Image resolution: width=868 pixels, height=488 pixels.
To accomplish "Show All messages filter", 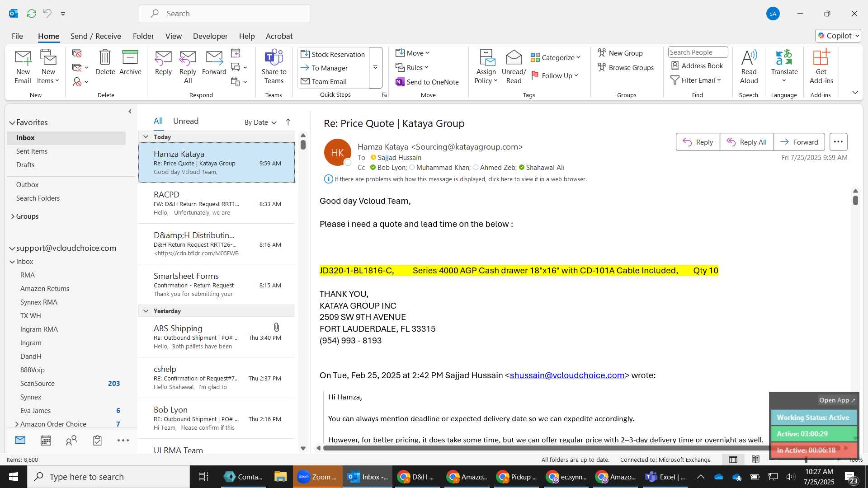I will click(x=158, y=121).
